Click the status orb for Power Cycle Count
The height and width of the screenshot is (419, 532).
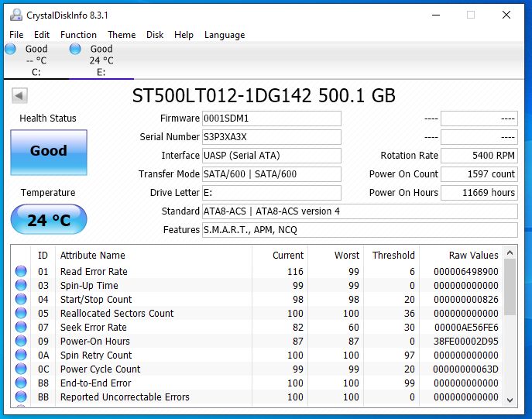point(21,369)
